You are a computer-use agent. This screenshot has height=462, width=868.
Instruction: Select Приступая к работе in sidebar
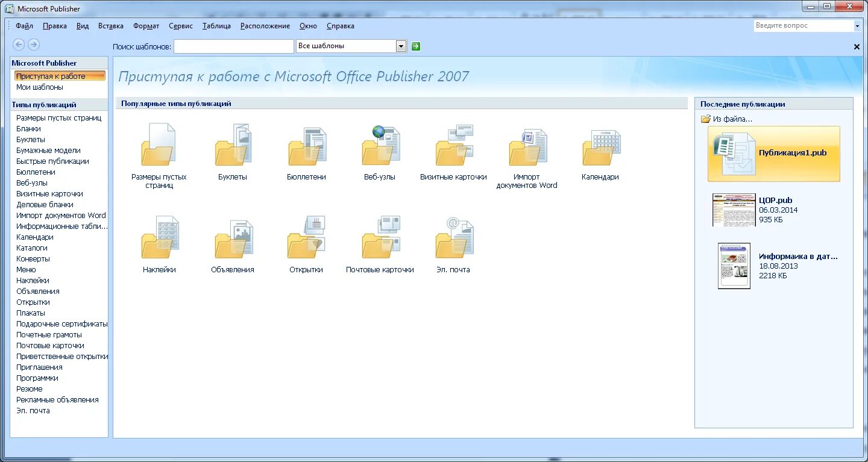click(x=60, y=76)
